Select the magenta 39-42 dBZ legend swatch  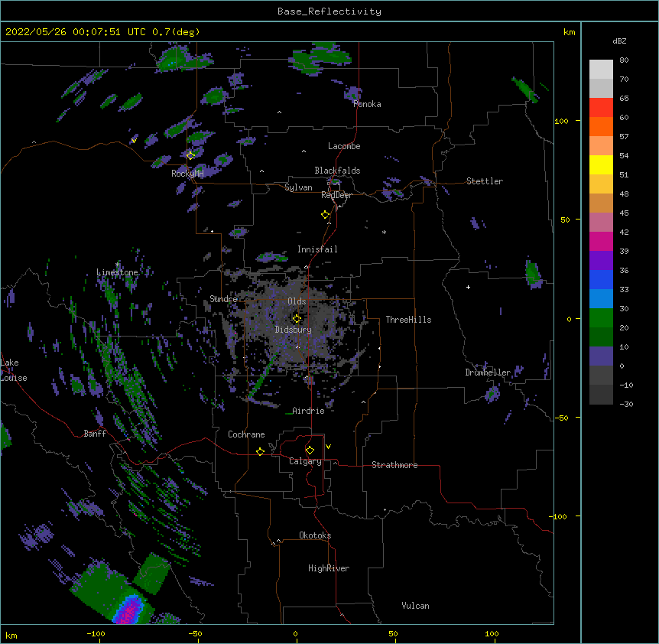pos(601,241)
